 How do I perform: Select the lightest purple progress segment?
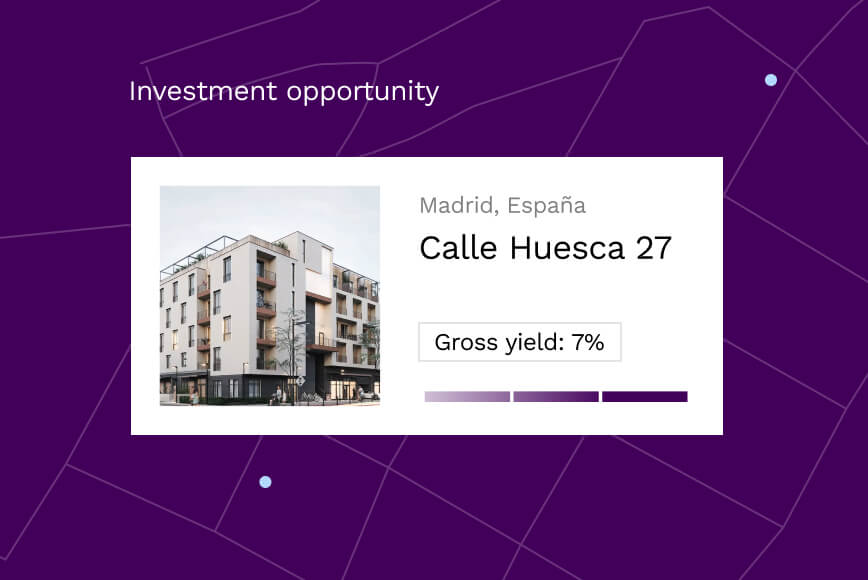[x=467, y=396]
